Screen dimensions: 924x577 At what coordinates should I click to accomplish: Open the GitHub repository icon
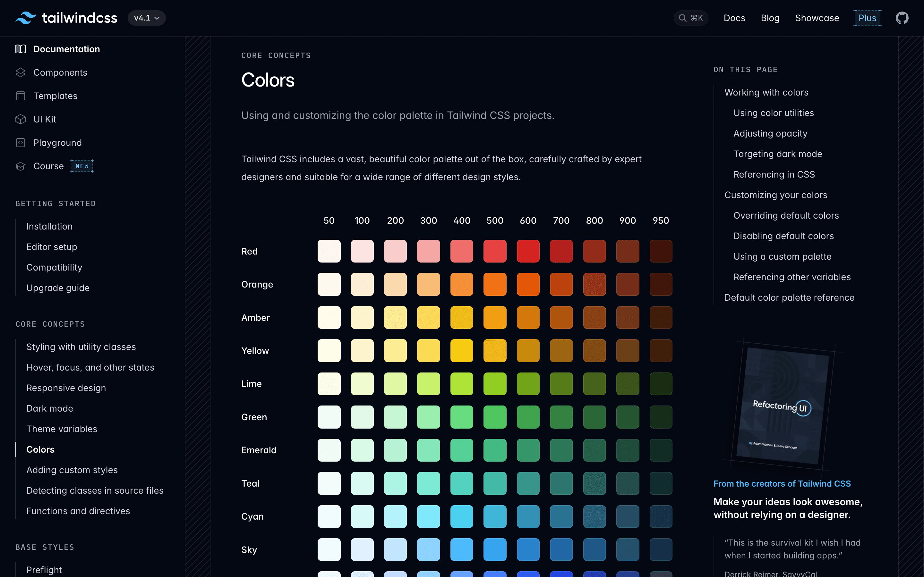902,18
